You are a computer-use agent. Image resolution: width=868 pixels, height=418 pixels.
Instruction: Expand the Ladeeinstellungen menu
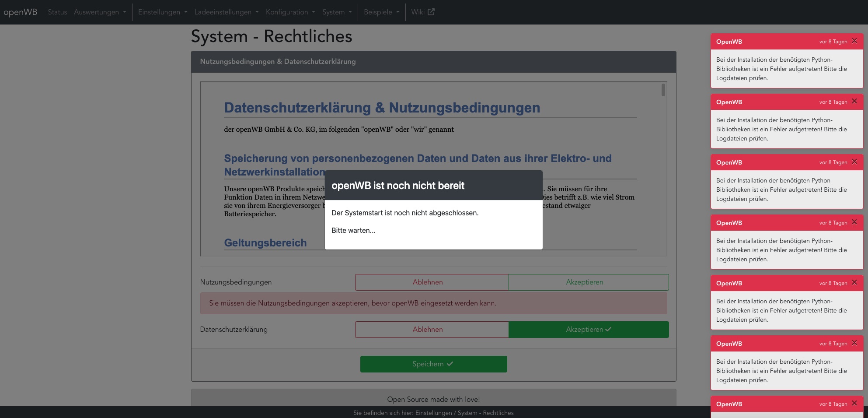(x=227, y=12)
